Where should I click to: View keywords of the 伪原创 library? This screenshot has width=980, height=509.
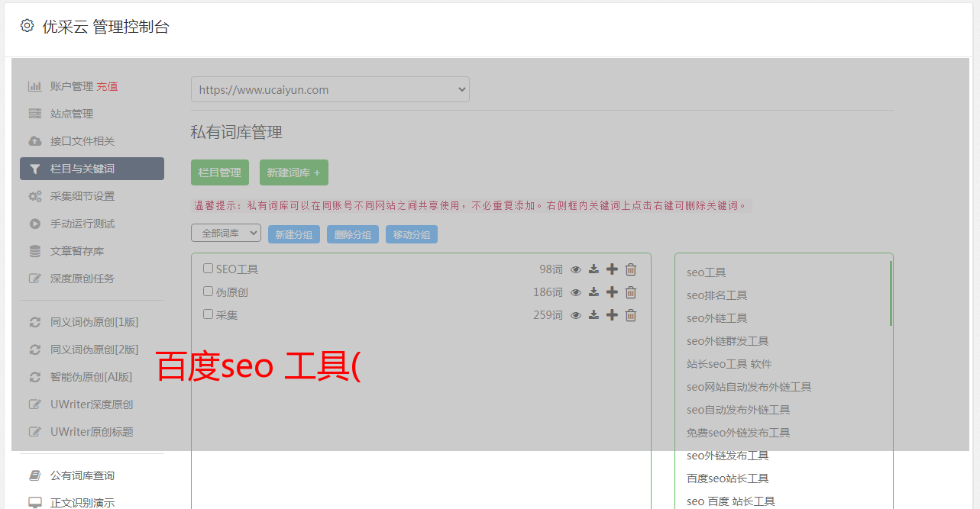click(x=576, y=292)
